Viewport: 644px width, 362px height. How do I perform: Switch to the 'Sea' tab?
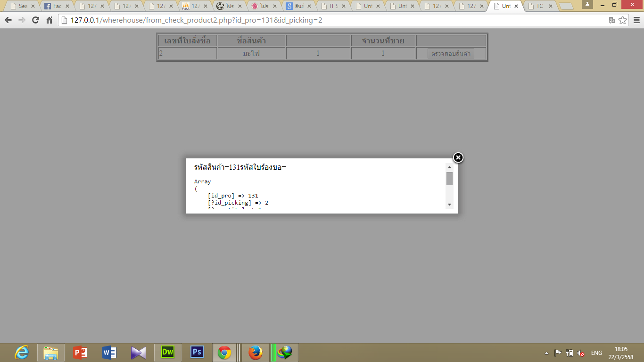pos(22,6)
